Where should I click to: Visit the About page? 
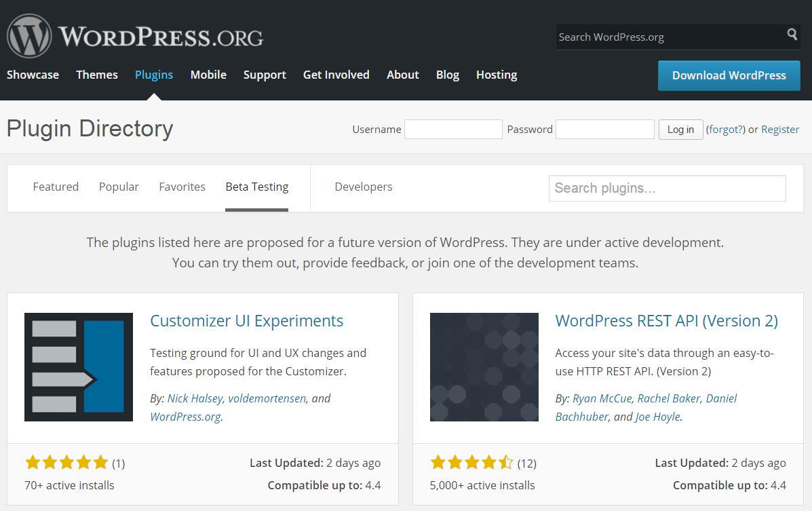(403, 75)
